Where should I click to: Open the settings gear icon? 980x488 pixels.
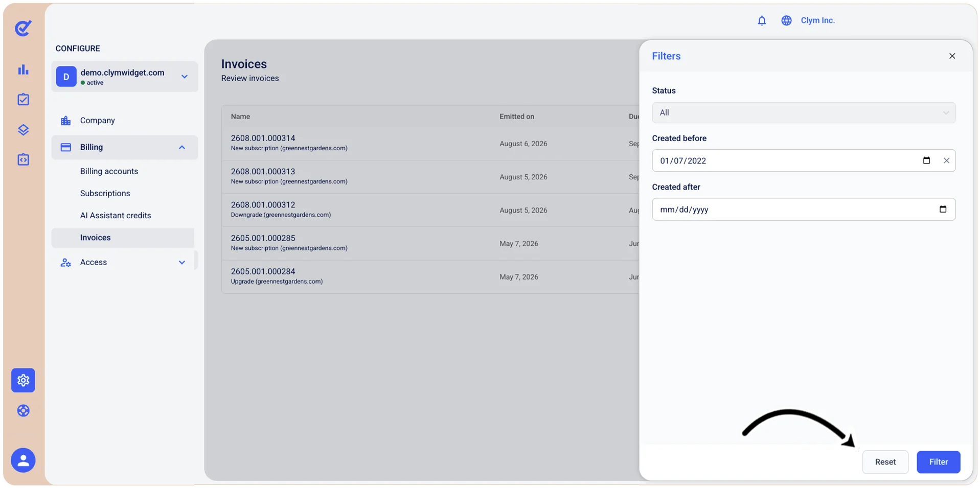pos(23,380)
